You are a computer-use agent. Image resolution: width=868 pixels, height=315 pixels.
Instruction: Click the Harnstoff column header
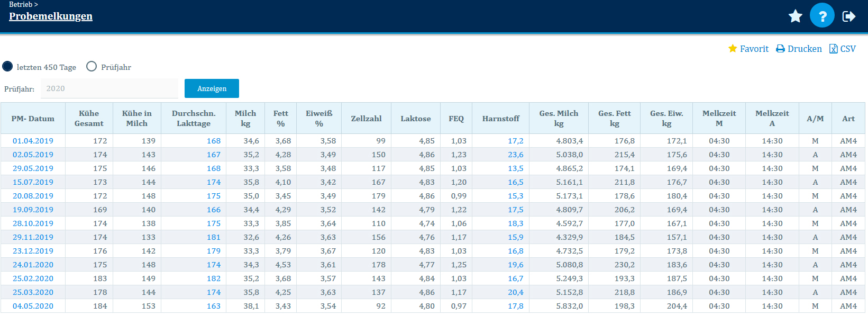click(x=500, y=119)
